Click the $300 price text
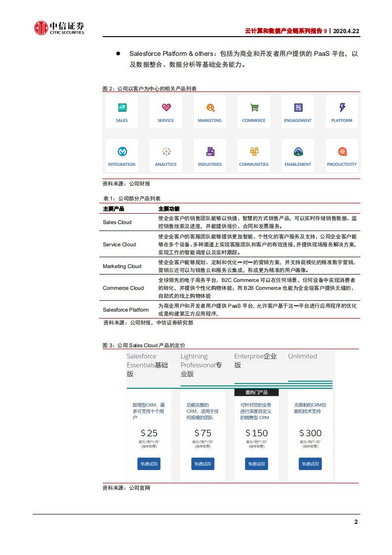Image resolution: width=392 pixels, height=555 pixels. [x=310, y=433]
